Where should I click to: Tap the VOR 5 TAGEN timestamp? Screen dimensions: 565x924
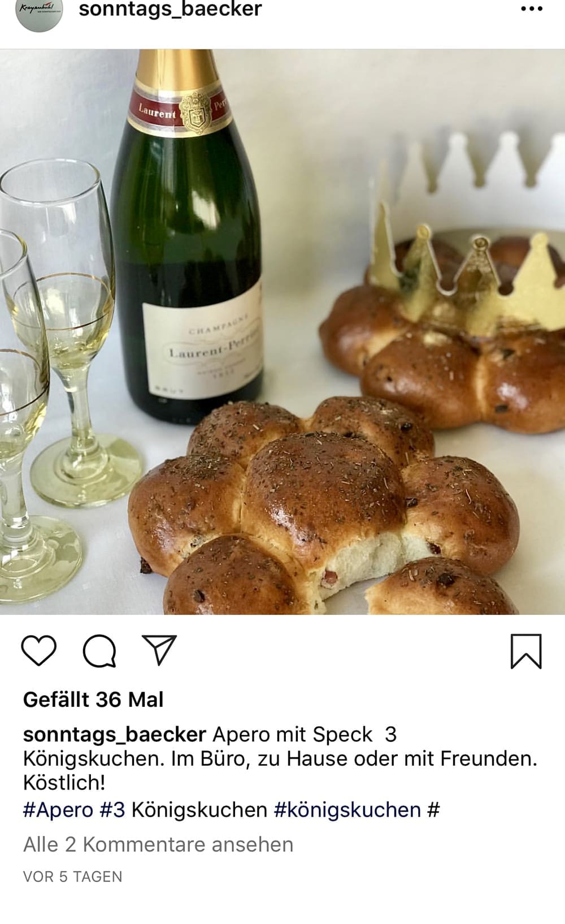point(73,877)
